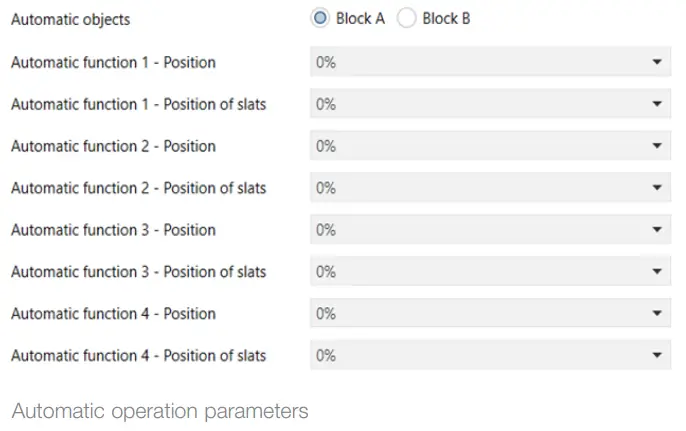The width and height of the screenshot is (686, 431).
Task: Open Automatic function 3 - Position dropdown
Action: 489,230
